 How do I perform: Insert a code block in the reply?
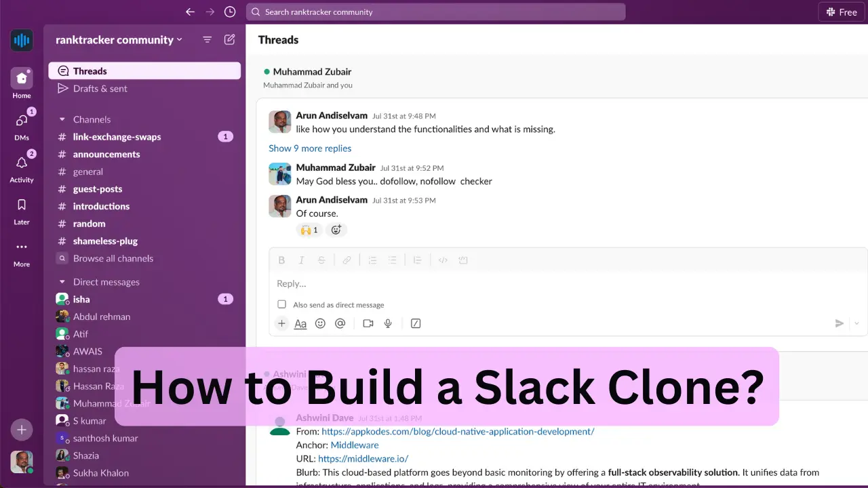[x=463, y=260]
